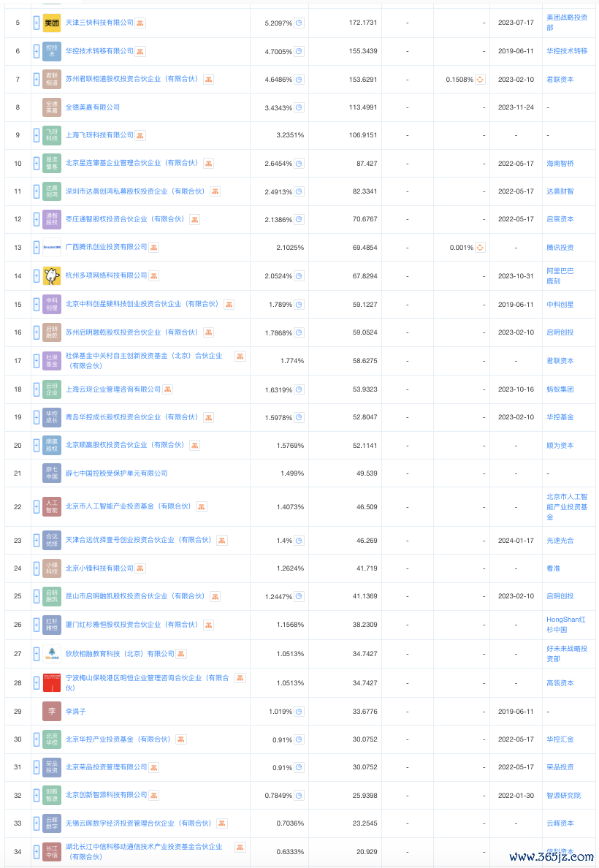Viewport: 599px width, 868px height.
Task: Click the 好未来战略投资部 investor link
Action: pyautogui.click(x=567, y=654)
